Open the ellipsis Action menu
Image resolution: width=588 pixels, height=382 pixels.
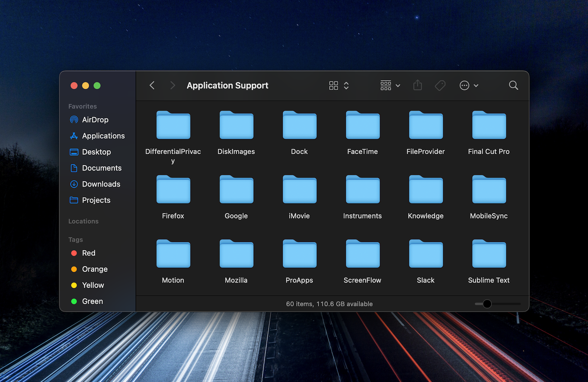tap(469, 86)
